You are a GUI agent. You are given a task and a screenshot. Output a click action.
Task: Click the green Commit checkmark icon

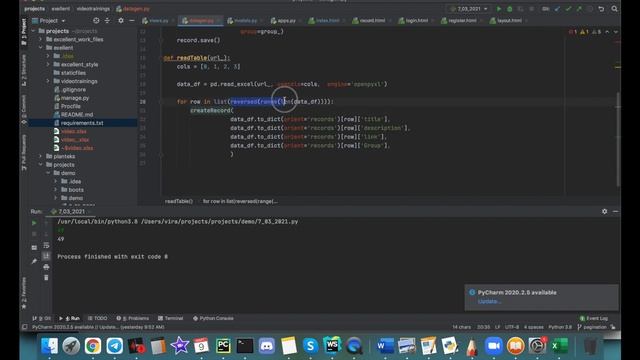click(568, 9)
